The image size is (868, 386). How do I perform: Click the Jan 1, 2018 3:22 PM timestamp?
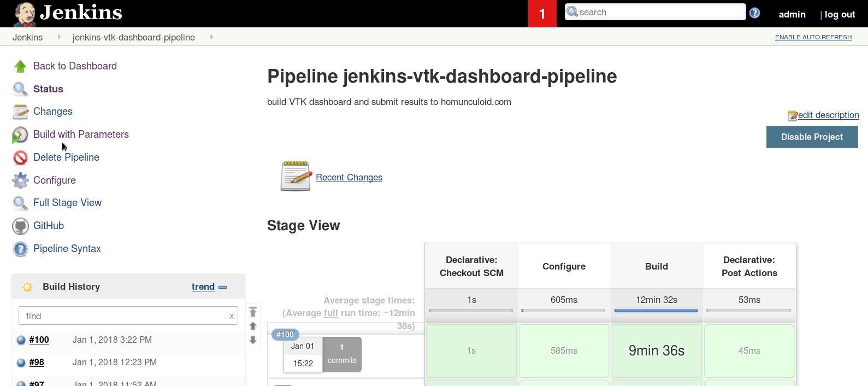point(112,340)
